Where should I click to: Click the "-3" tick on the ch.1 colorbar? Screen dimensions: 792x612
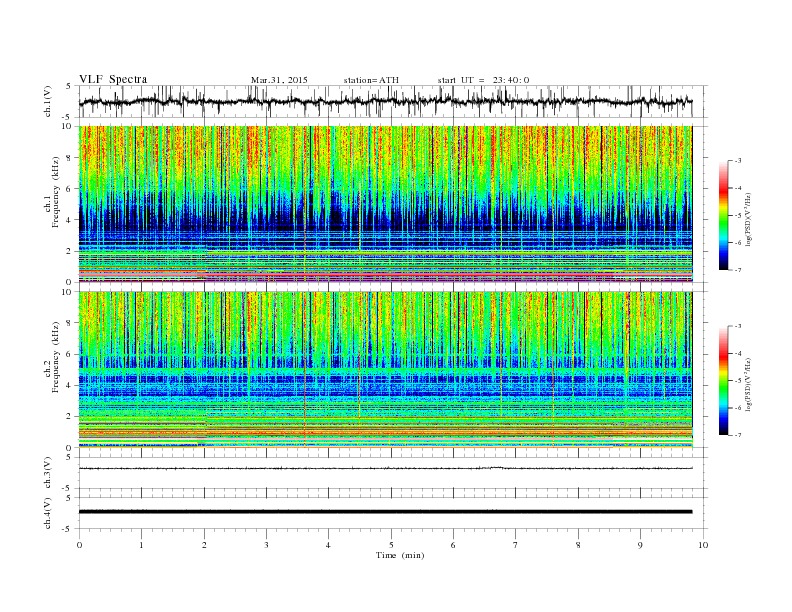point(737,161)
